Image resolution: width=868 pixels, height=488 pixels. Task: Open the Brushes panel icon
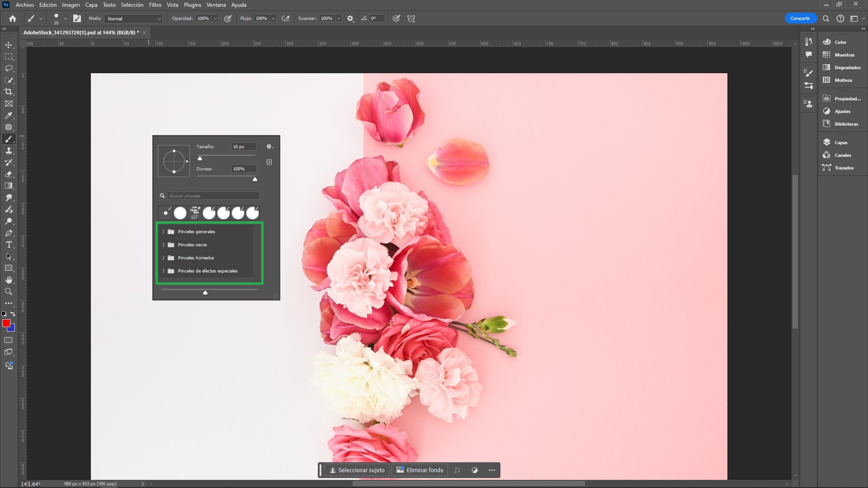809,85
